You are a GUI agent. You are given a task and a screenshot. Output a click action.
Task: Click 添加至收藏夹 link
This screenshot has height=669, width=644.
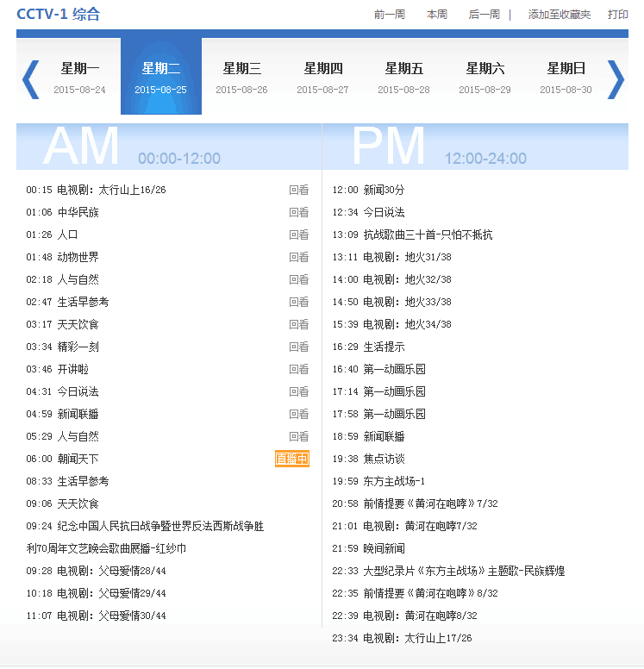559,15
